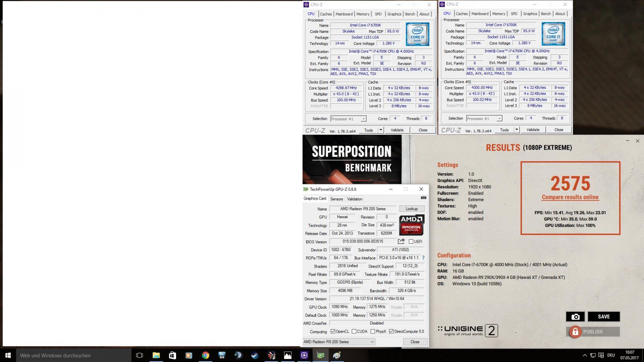Open the Windows Start menu

point(8,355)
